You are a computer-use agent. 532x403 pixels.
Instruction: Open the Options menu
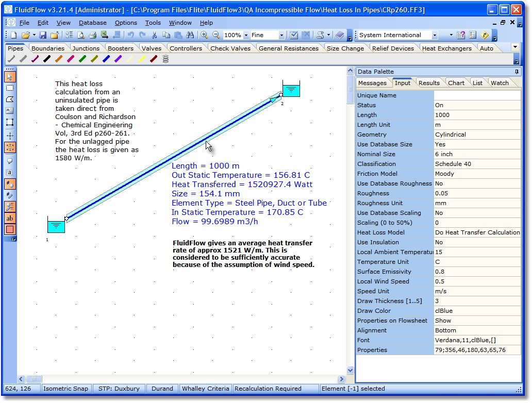[x=126, y=23]
